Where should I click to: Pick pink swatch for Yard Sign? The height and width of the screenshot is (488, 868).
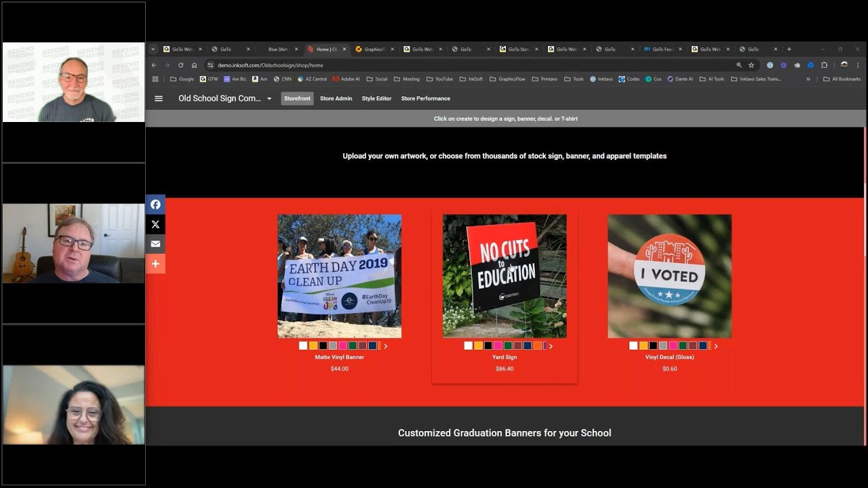pyautogui.click(x=498, y=346)
